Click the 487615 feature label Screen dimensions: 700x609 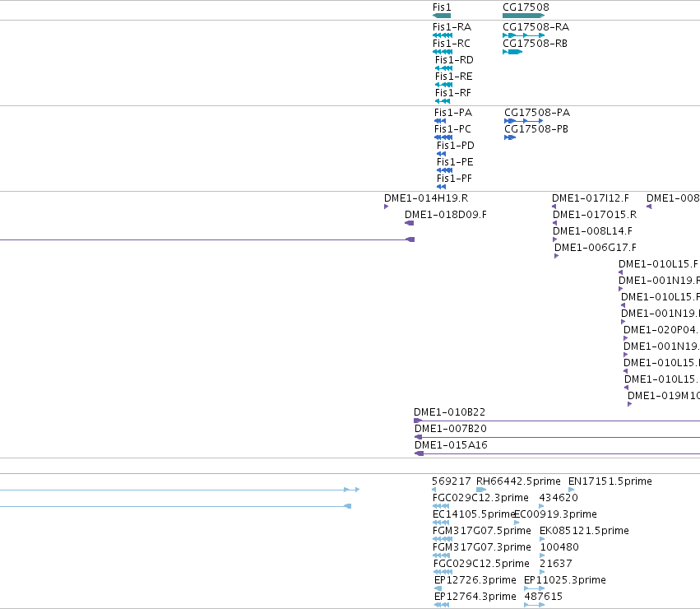[x=544, y=597]
